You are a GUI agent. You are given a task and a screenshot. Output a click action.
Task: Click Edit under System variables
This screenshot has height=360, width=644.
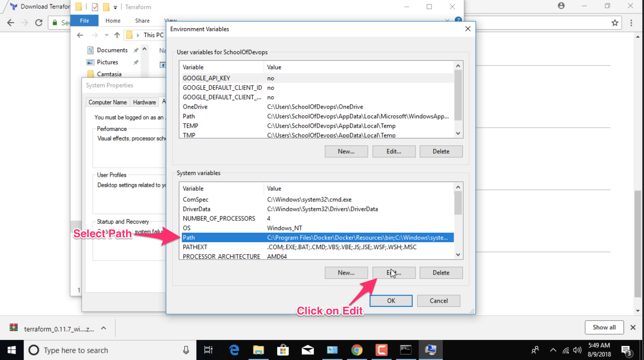[x=394, y=272]
